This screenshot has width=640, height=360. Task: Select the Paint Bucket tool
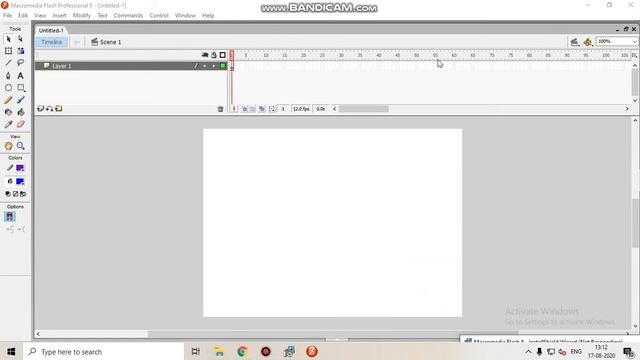[x=20, y=112]
